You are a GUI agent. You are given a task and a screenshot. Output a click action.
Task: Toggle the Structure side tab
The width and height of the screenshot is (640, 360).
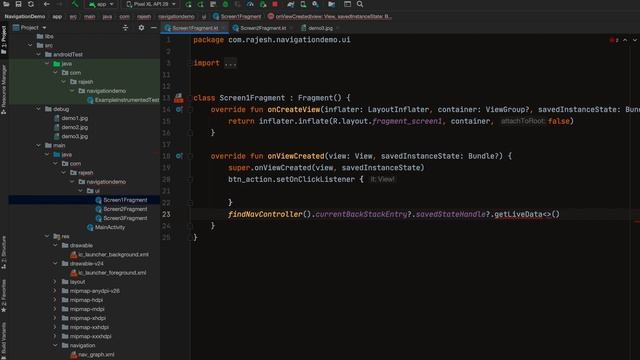click(4, 252)
